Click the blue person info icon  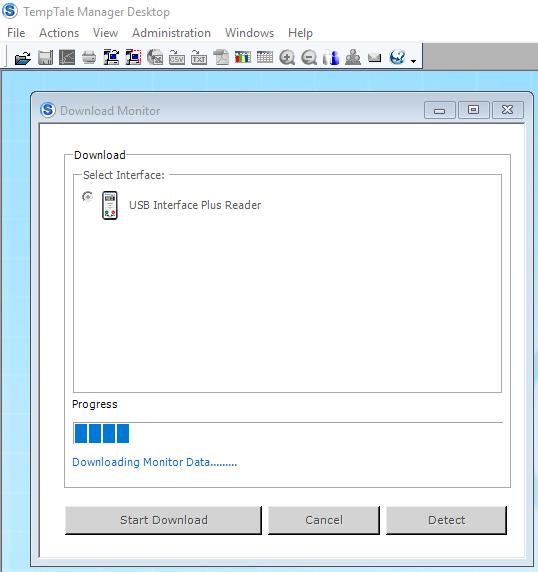(x=331, y=58)
